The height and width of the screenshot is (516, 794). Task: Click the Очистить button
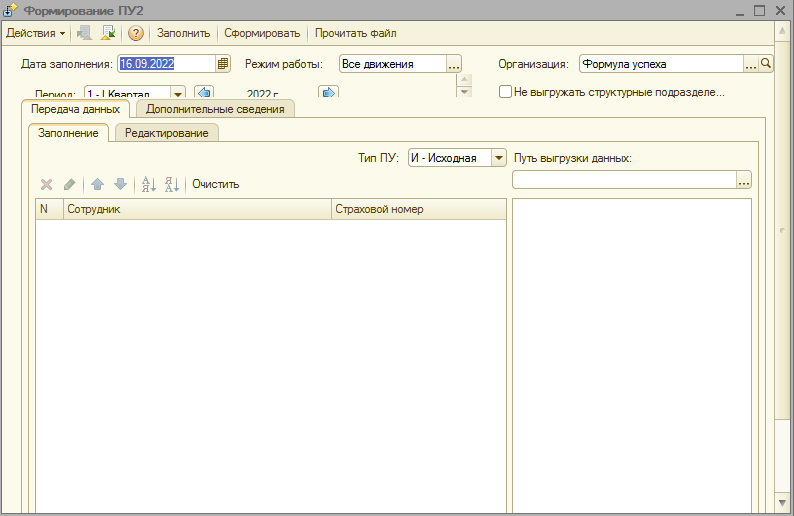(216, 184)
